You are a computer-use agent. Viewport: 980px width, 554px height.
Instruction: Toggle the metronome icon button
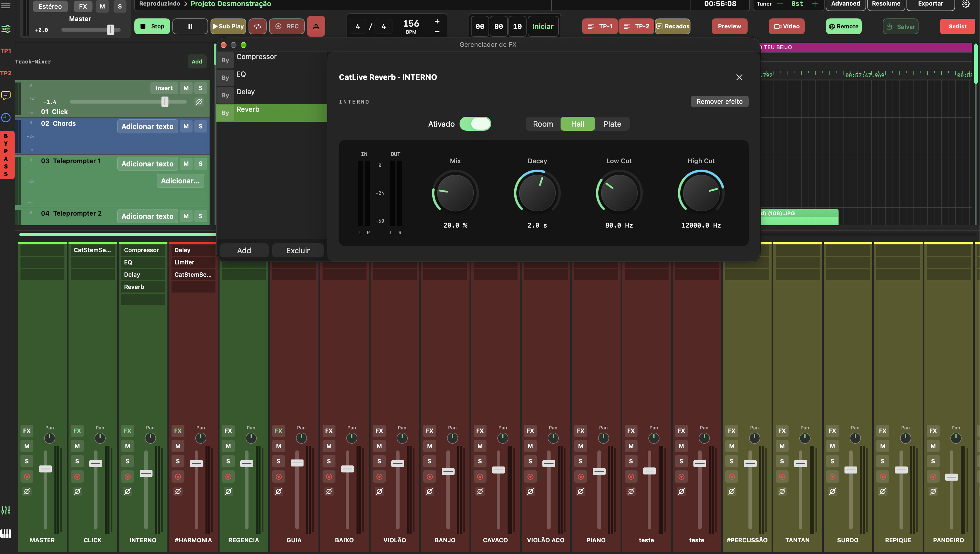(316, 26)
